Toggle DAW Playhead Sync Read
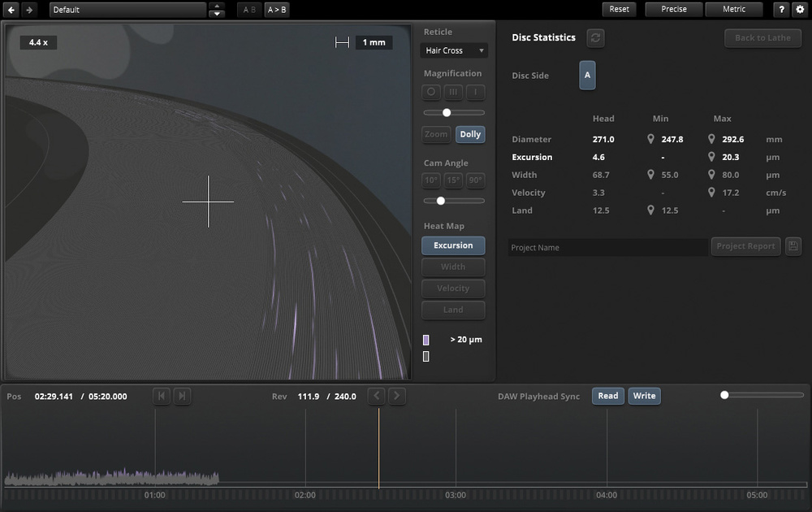 coord(607,396)
